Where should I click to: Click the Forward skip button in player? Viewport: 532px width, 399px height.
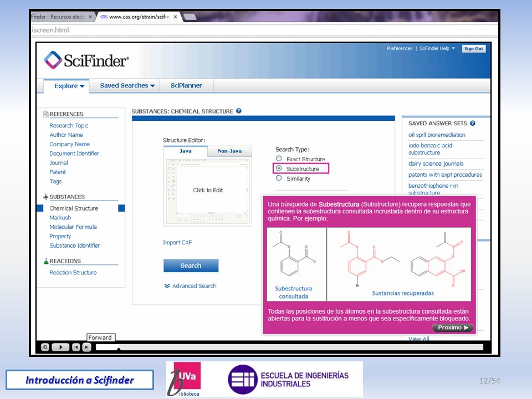[87, 347]
